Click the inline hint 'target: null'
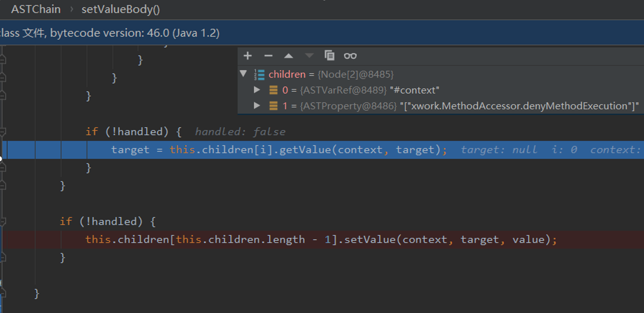Image resolution: width=644 pixels, height=313 pixels. pyautogui.click(x=499, y=150)
